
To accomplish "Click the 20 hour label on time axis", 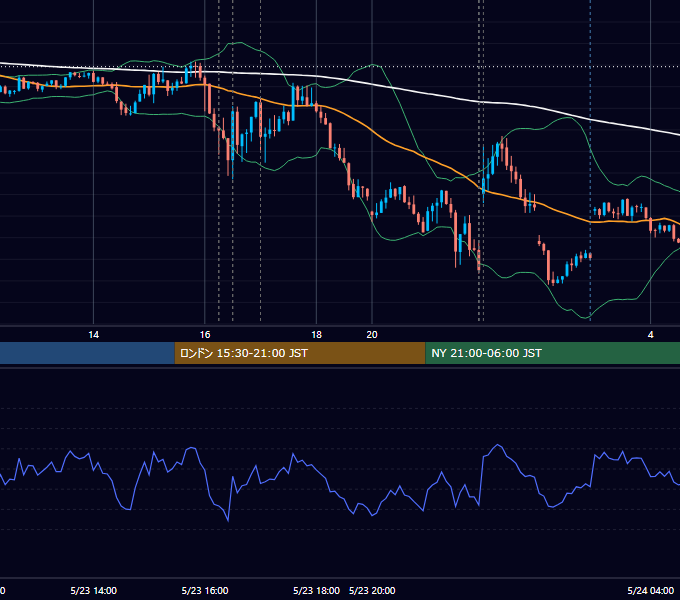I will [372, 335].
